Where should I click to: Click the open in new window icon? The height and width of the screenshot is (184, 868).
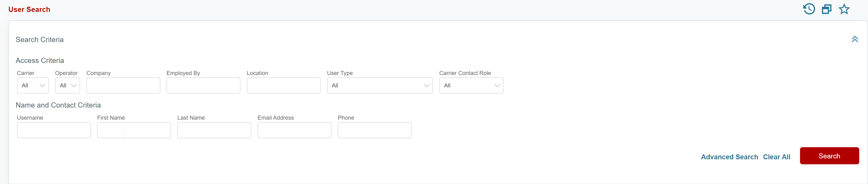tap(826, 9)
